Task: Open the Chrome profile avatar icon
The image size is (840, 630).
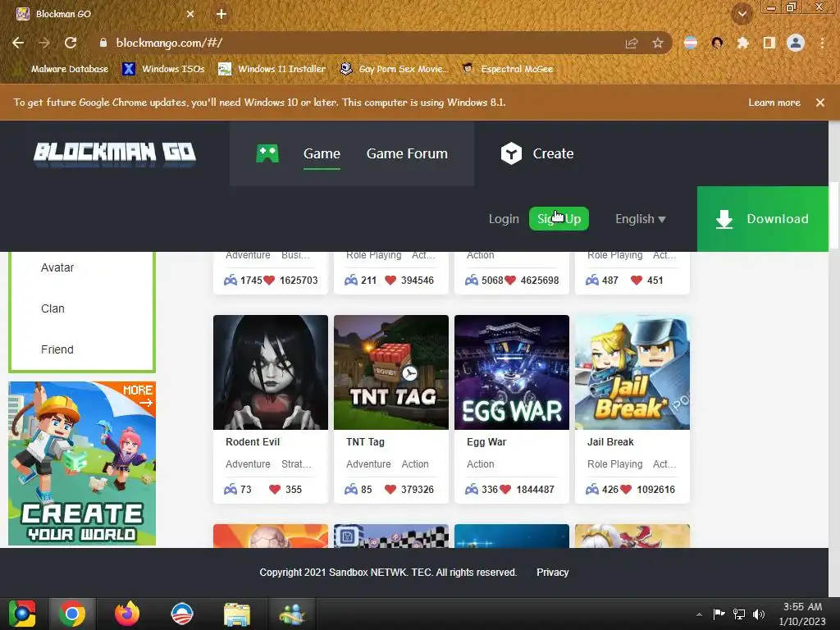Action: [796, 43]
